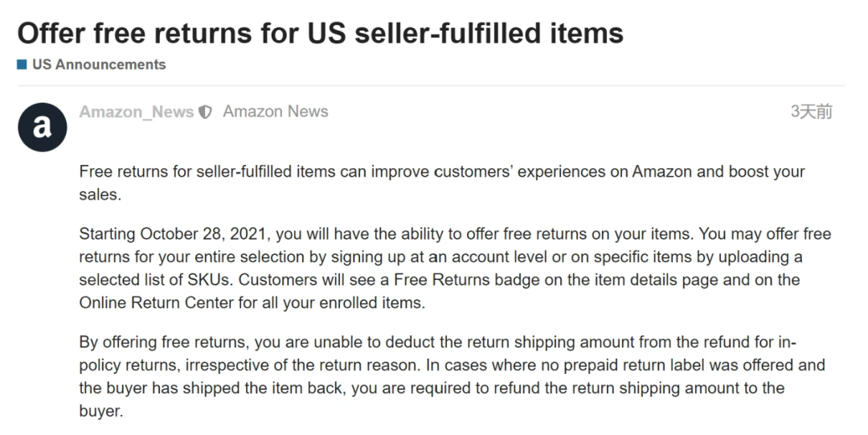Image resolution: width=868 pixels, height=435 pixels.
Task: Click the date 'October 28, 2021'
Action: click(203, 234)
